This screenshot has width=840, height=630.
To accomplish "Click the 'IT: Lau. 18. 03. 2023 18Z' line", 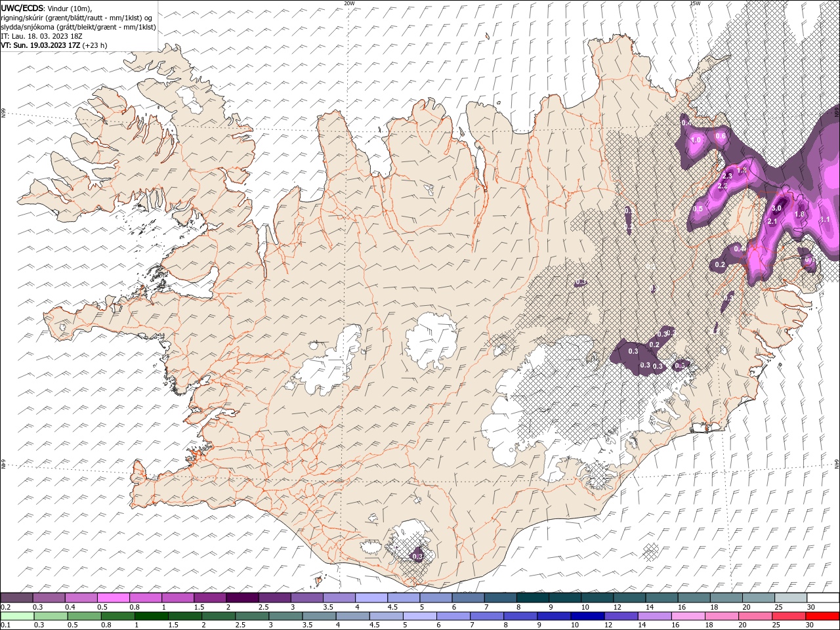I will [41, 36].
